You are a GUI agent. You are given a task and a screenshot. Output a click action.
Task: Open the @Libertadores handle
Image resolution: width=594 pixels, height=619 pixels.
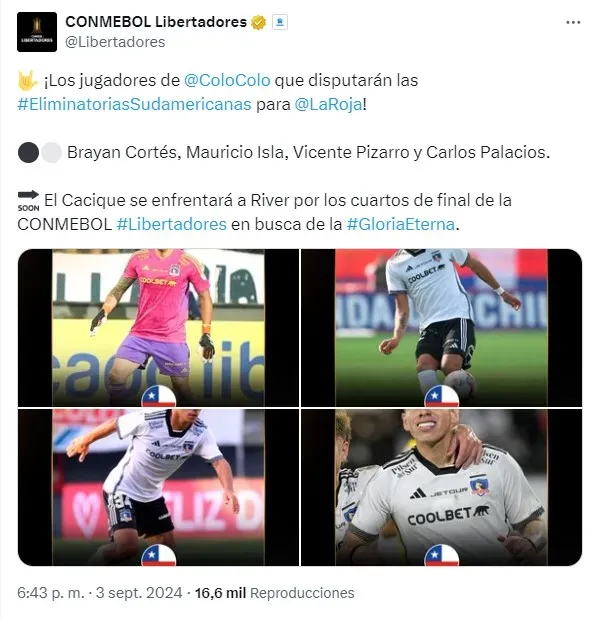(115, 42)
